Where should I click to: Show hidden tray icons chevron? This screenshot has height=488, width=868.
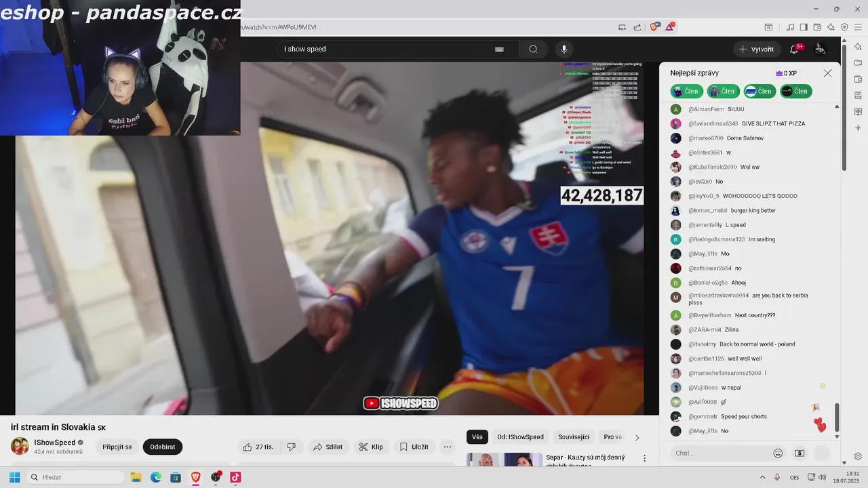762,477
